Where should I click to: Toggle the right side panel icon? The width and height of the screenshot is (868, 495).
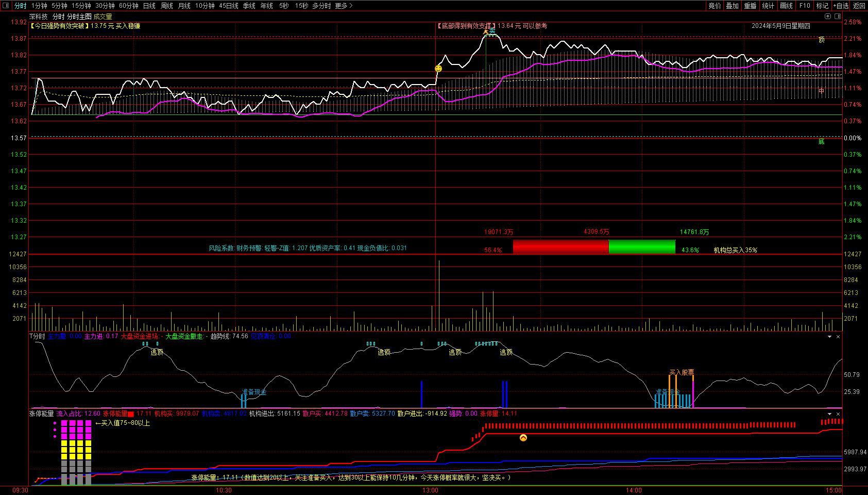837,16
